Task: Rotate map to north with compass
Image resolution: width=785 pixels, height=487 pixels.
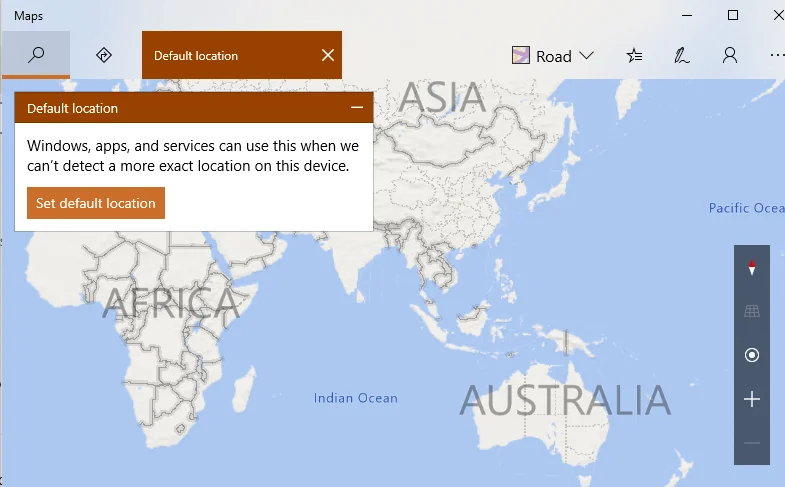Action: click(x=751, y=267)
